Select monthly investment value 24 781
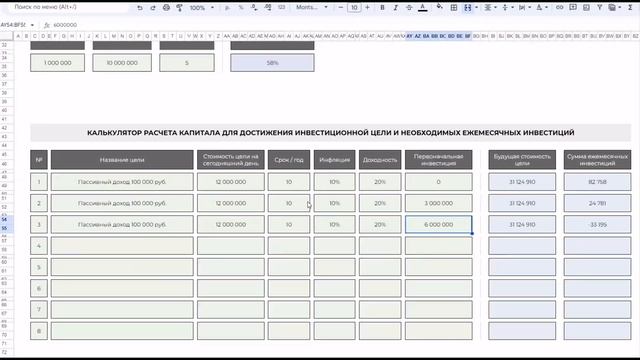Image resolution: width=640 pixels, height=360 pixels. click(598, 203)
